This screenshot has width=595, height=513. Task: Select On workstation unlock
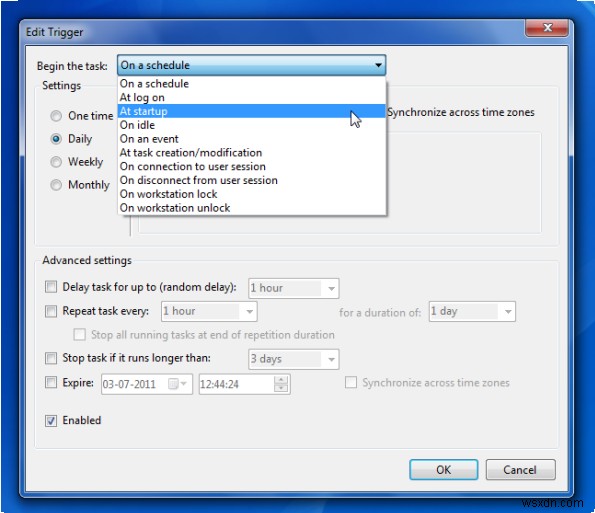[252, 208]
